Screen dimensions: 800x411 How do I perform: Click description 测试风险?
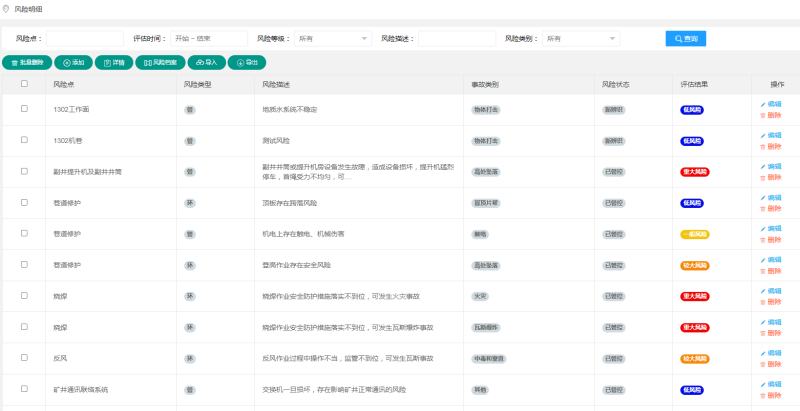(276, 141)
